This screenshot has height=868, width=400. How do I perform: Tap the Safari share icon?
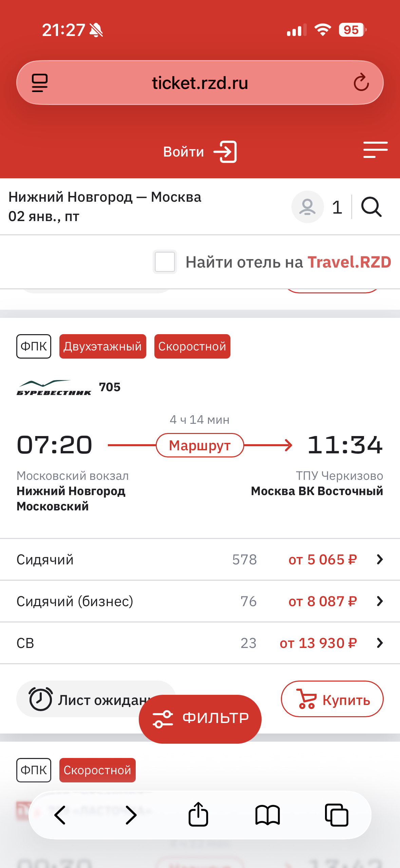coord(198,814)
